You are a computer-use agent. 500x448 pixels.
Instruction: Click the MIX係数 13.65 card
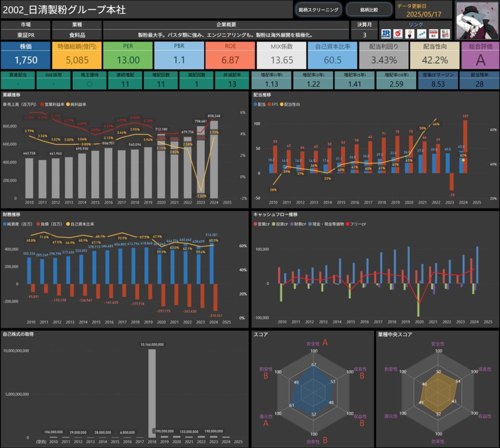[282, 55]
